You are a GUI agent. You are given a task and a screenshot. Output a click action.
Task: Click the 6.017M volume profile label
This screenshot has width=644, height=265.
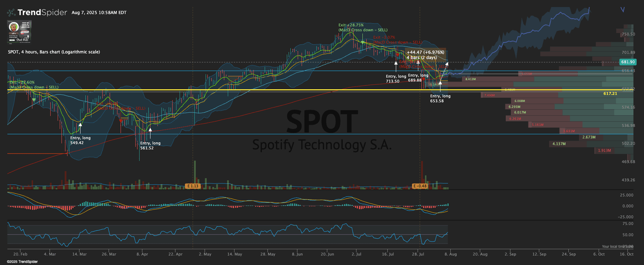pos(520,112)
